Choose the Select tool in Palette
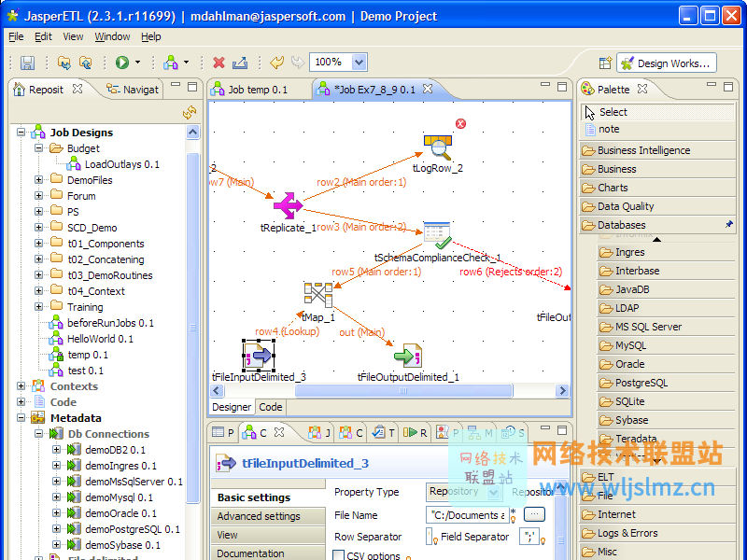747x560 pixels. point(657,112)
